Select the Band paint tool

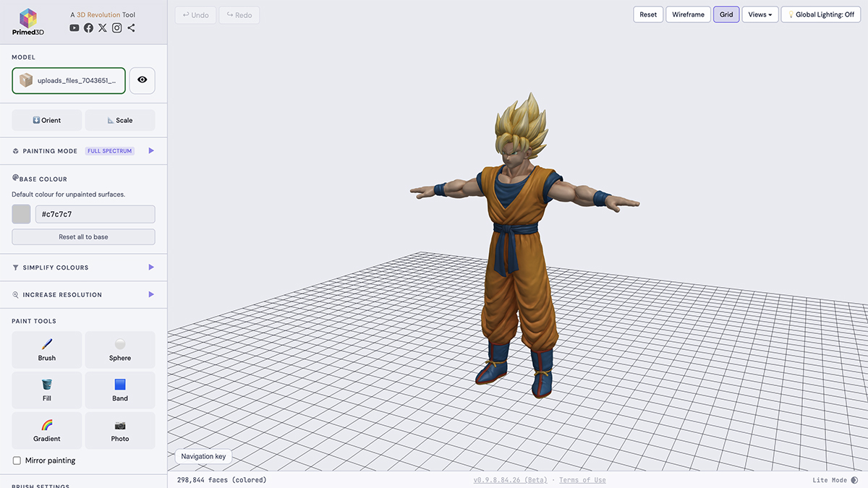[x=120, y=390]
